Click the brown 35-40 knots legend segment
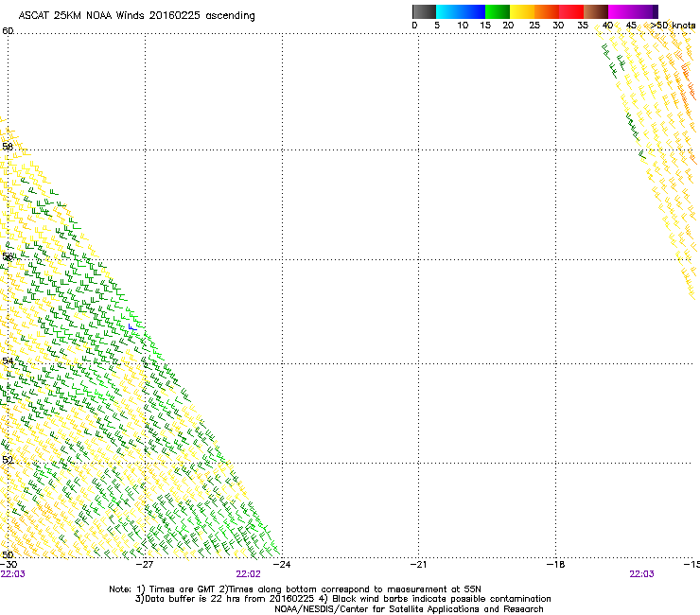This screenshot has height=615, width=700. coord(596,11)
